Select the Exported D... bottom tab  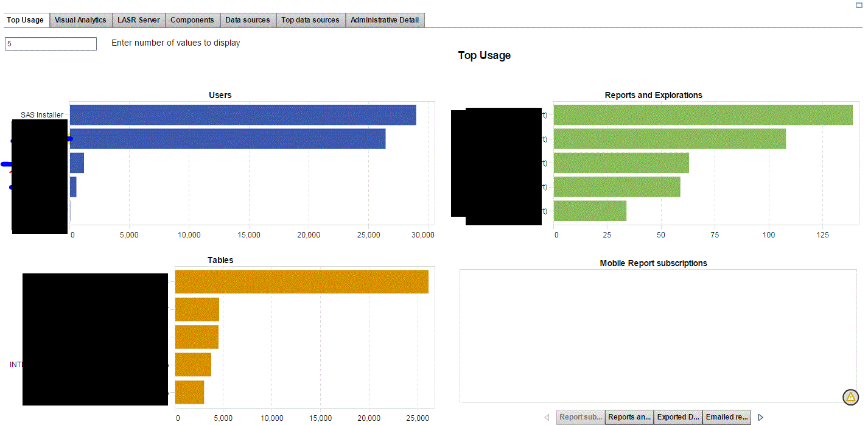[678, 417]
